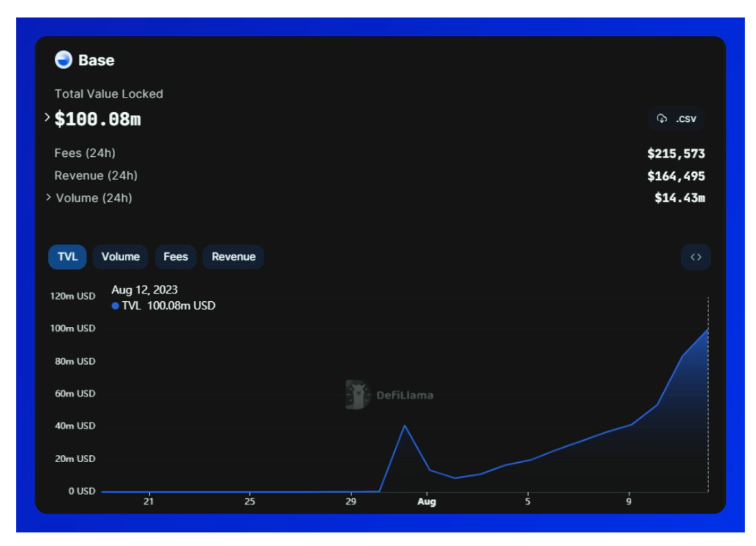The height and width of the screenshot is (546, 756).
Task: Download data with the .csv button
Action: coord(676,118)
